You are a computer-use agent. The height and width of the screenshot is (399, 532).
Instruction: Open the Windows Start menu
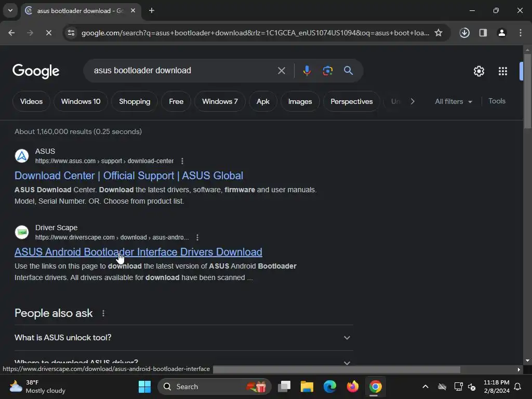[144, 387]
